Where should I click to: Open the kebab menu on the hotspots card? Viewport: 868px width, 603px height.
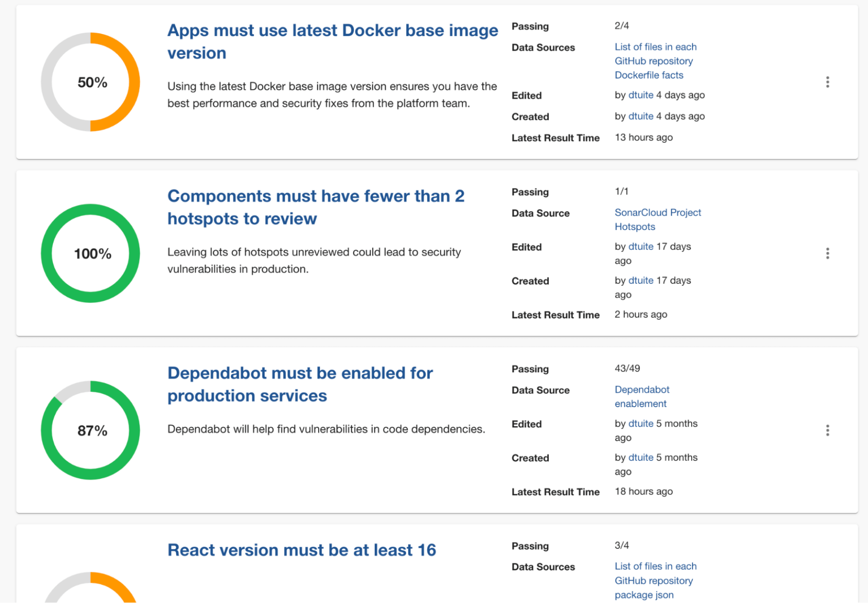[x=827, y=253]
